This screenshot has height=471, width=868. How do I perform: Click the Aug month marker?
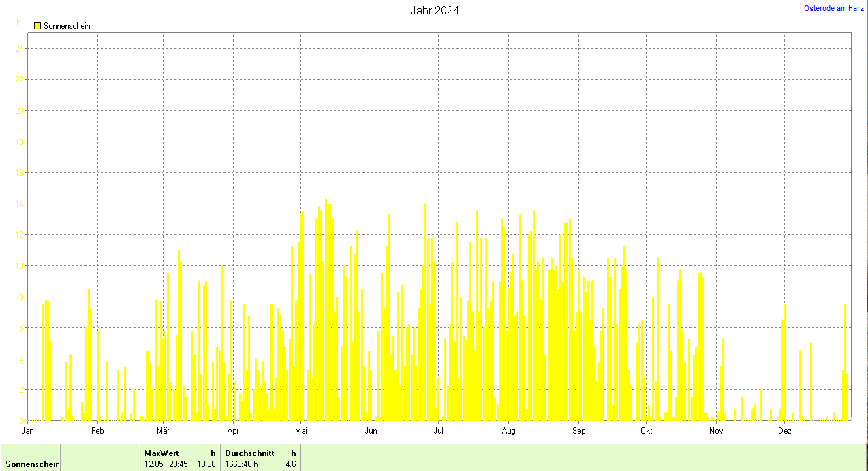coord(508,431)
